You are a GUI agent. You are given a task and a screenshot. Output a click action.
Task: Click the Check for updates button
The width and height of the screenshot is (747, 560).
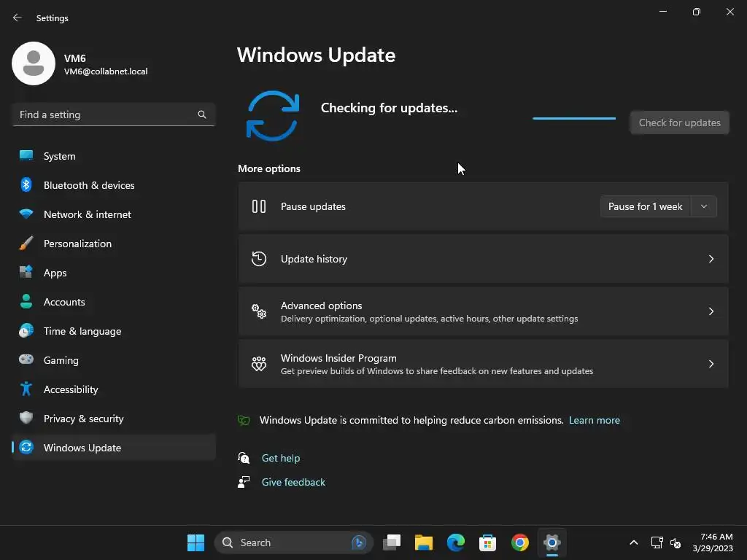pos(679,122)
